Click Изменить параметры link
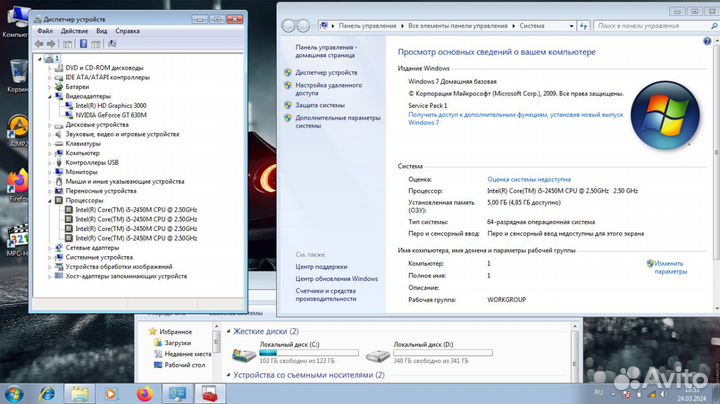 click(x=670, y=267)
